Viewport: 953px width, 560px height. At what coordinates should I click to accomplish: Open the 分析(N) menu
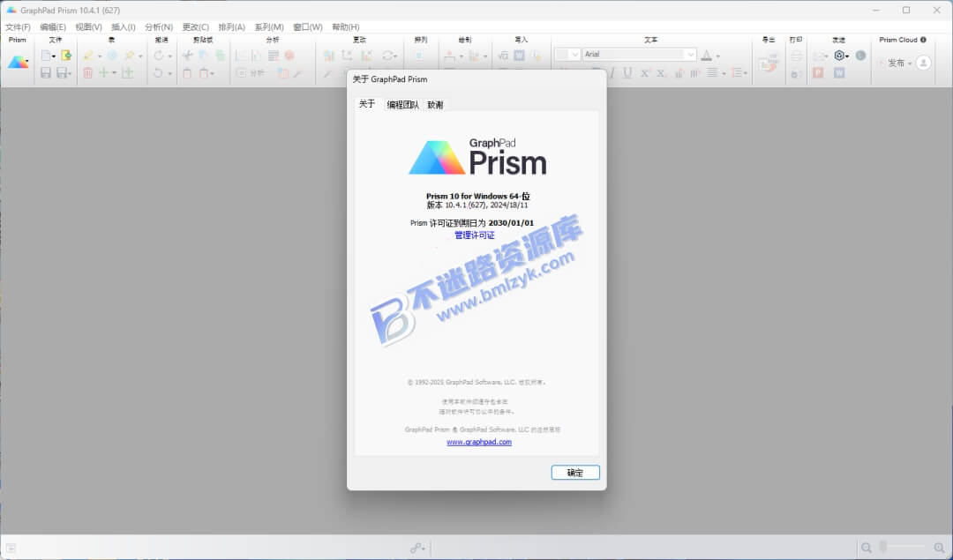(159, 26)
